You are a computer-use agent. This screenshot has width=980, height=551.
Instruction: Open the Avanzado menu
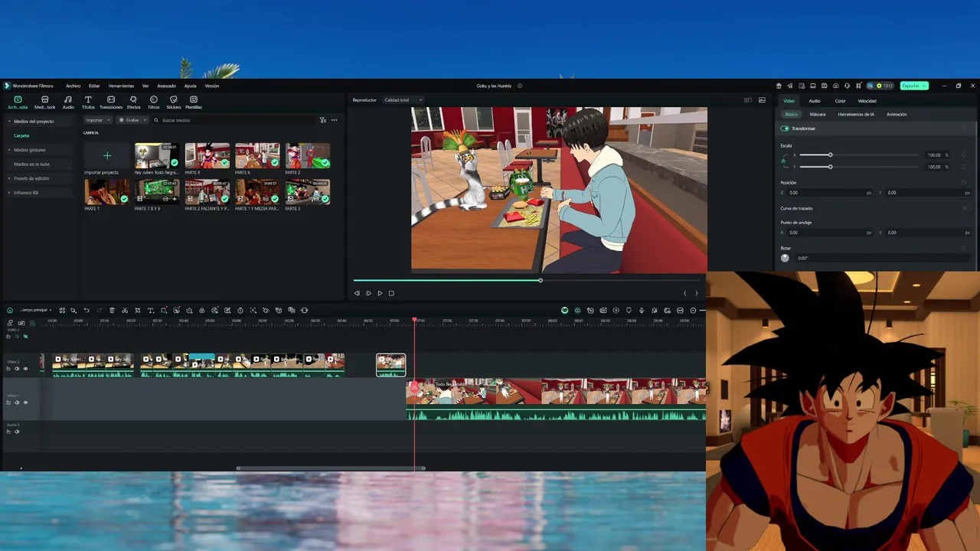click(x=166, y=86)
